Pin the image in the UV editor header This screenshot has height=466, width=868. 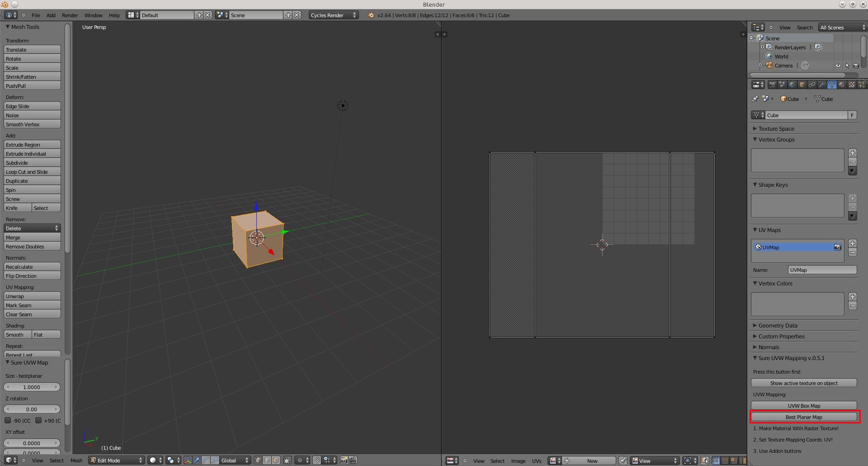(x=623, y=461)
